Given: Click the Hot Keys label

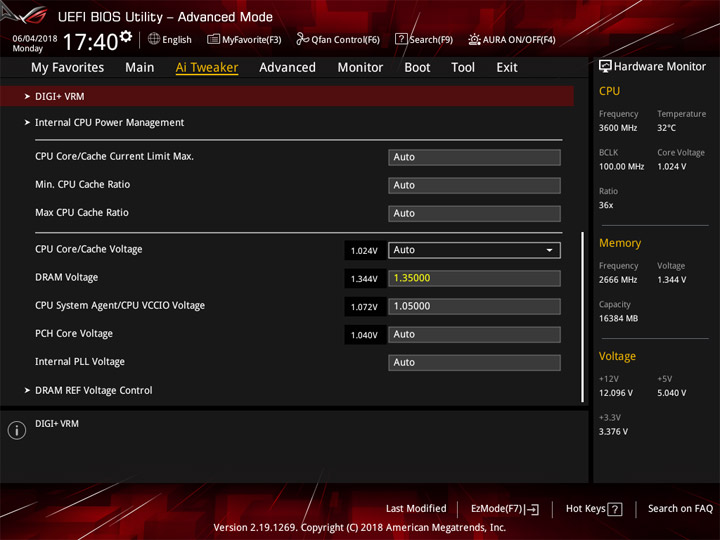Looking at the screenshot, I should pyautogui.click(x=585, y=508).
